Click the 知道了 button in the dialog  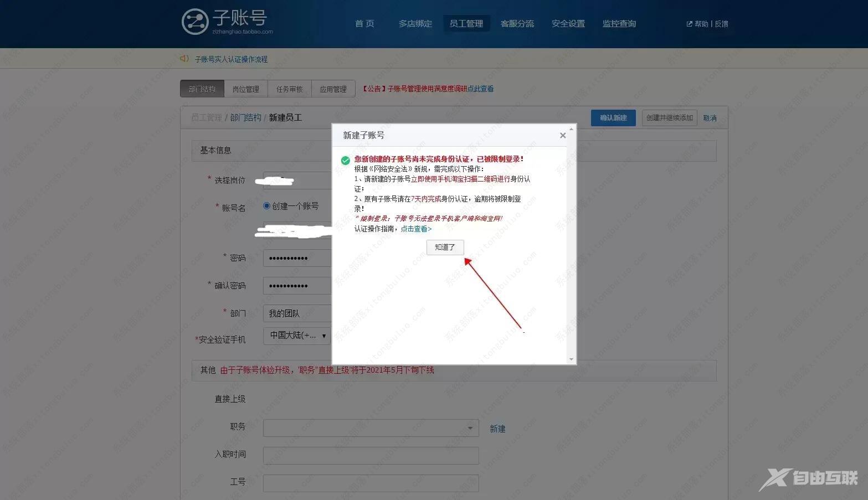(445, 247)
